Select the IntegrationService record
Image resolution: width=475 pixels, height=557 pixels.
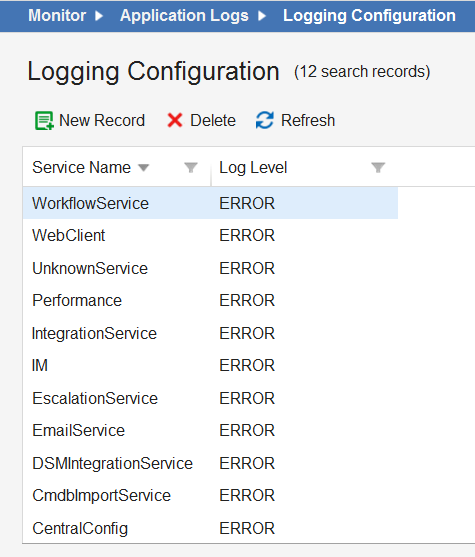(210, 333)
